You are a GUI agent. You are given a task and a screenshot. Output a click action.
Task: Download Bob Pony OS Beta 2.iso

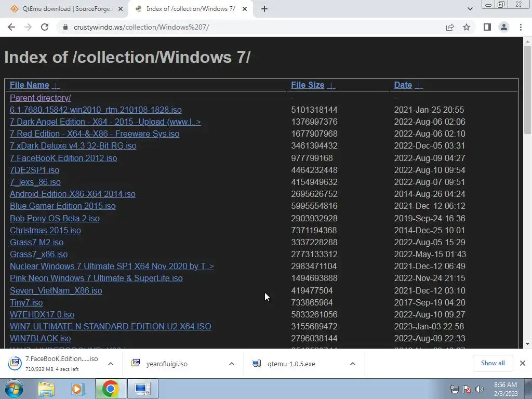click(x=55, y=218)
